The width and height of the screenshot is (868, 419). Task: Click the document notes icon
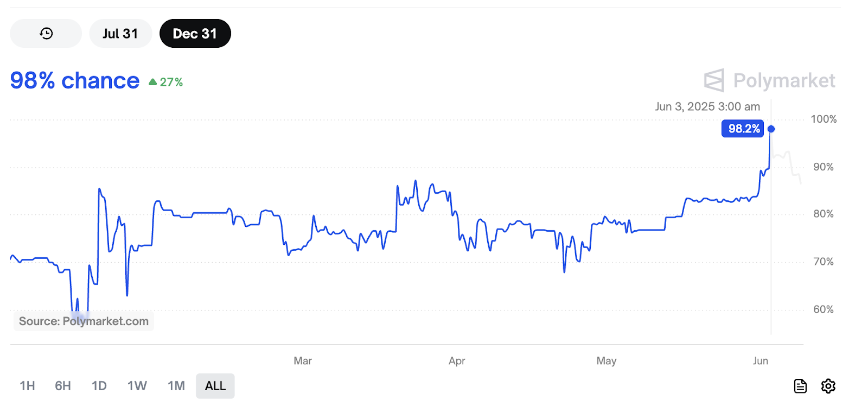point(800,386)
